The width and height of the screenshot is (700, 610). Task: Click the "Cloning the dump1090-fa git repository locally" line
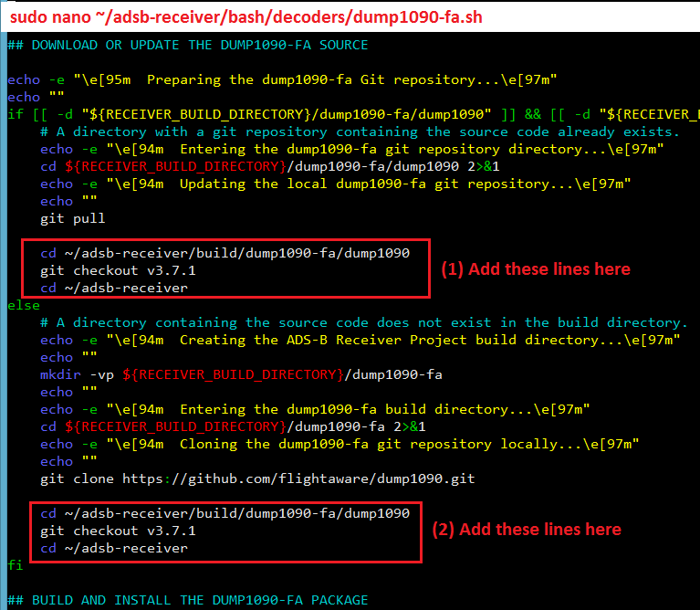(340, 445)
